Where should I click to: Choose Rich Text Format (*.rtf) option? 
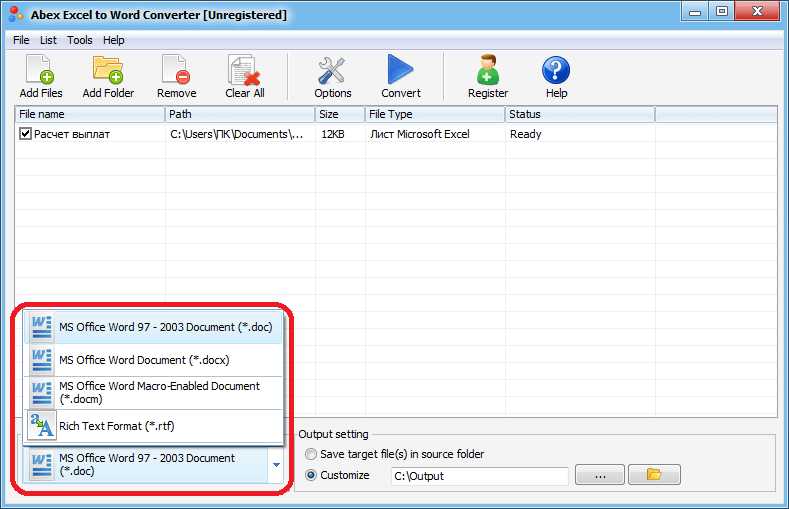pyautogui.click(x=153, y=426)
